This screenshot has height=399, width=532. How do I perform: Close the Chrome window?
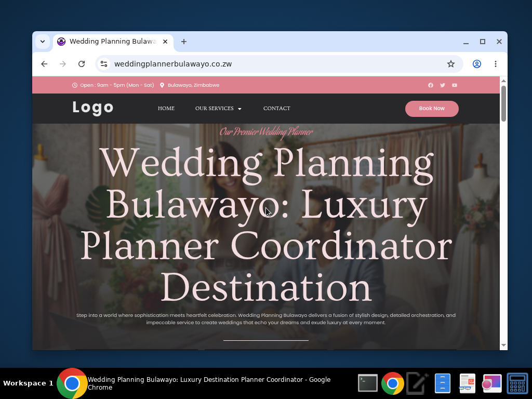coord(499,42)
